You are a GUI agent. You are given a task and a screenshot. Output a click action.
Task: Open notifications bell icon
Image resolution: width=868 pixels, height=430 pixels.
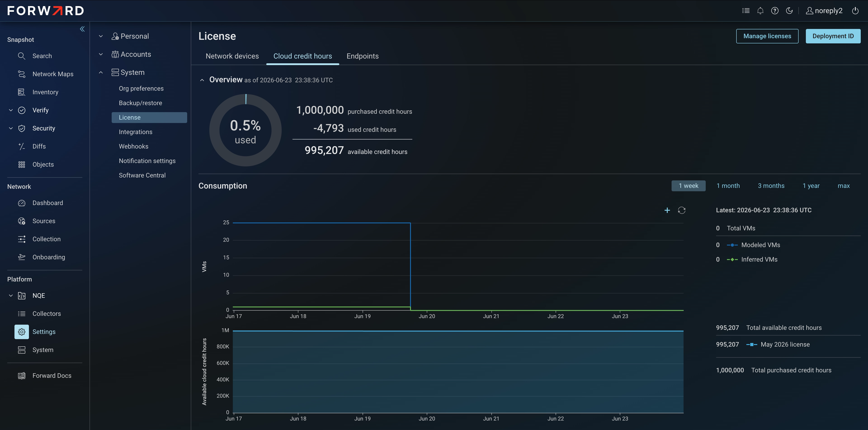coord(760,11)
